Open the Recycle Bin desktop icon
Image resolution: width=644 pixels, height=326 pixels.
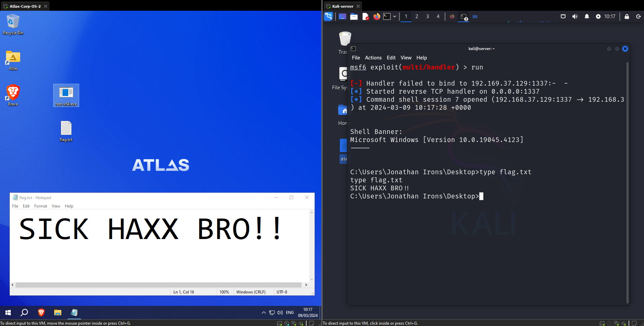pos(13,25)
